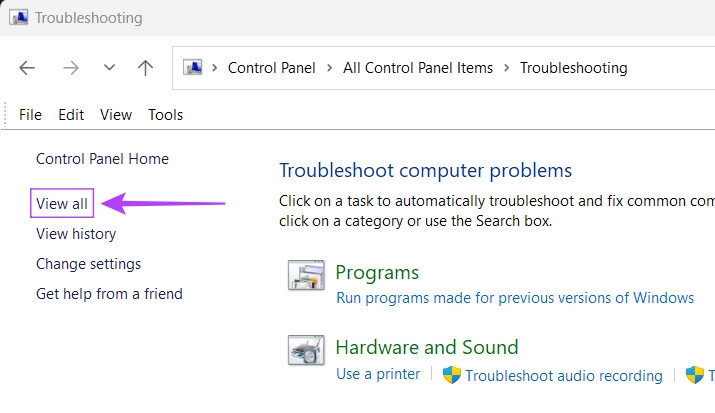This screenshot has width=715, height=413.
Task: Click the Troubleshooting title bar icon
Action: click(x=19, y=17)
